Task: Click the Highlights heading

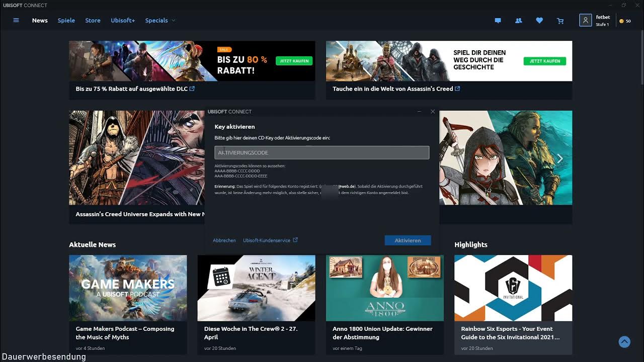Action: click(x=471, y=244)
